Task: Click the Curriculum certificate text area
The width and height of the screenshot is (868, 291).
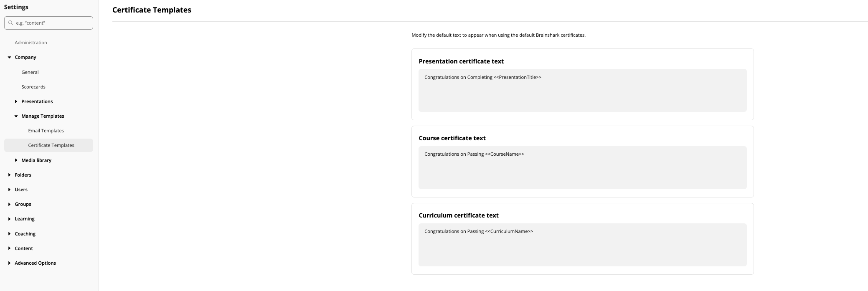Action: coord(582,245)
